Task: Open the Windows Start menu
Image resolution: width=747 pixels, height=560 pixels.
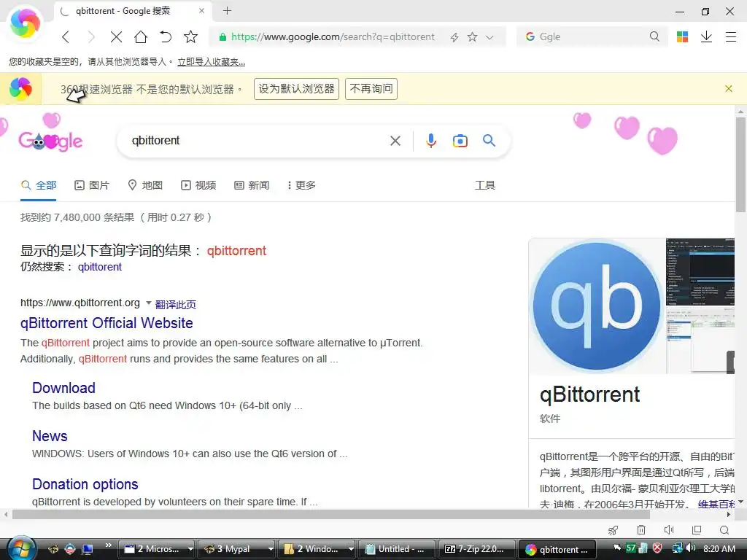Action: pyautogui.click(x=21, y=548)
